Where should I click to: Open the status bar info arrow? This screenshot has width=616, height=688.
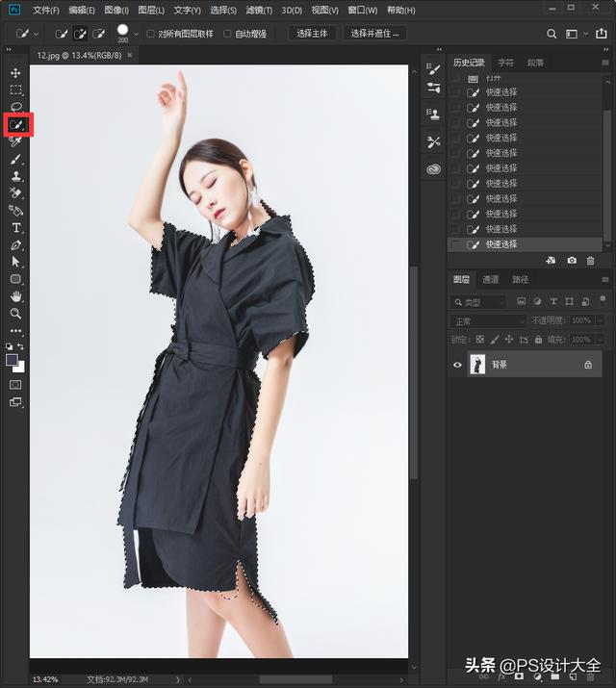(x=178, y=679)
